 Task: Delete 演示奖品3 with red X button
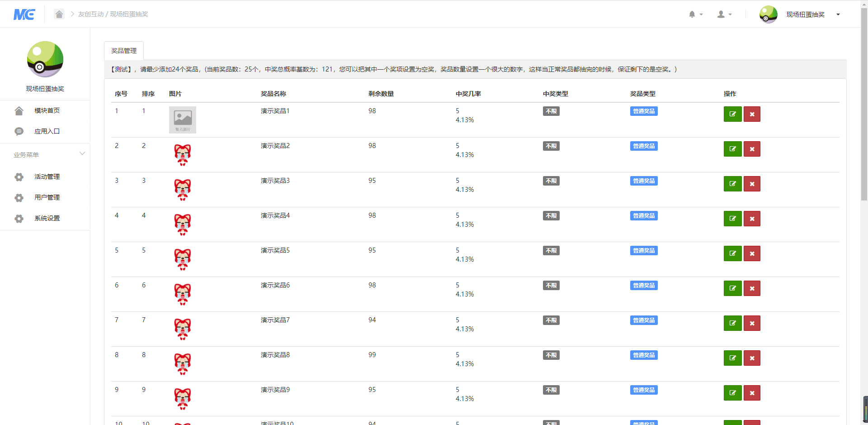pos(752,184)
